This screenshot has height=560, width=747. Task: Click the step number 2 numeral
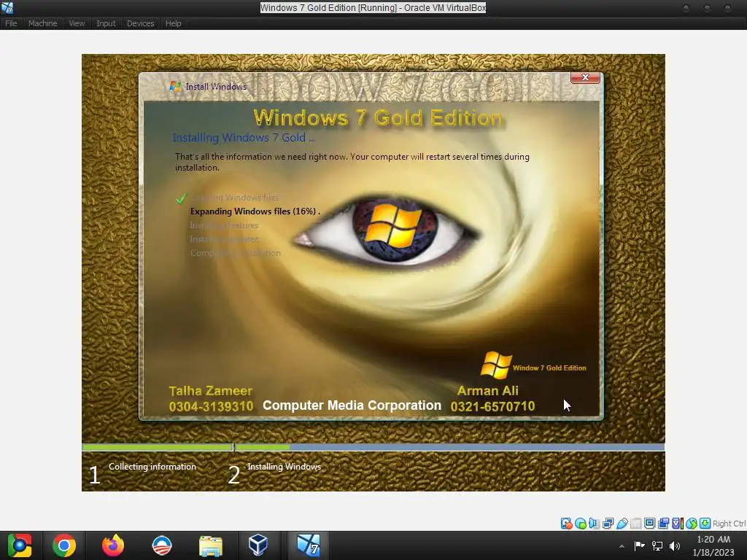(234, 475)
